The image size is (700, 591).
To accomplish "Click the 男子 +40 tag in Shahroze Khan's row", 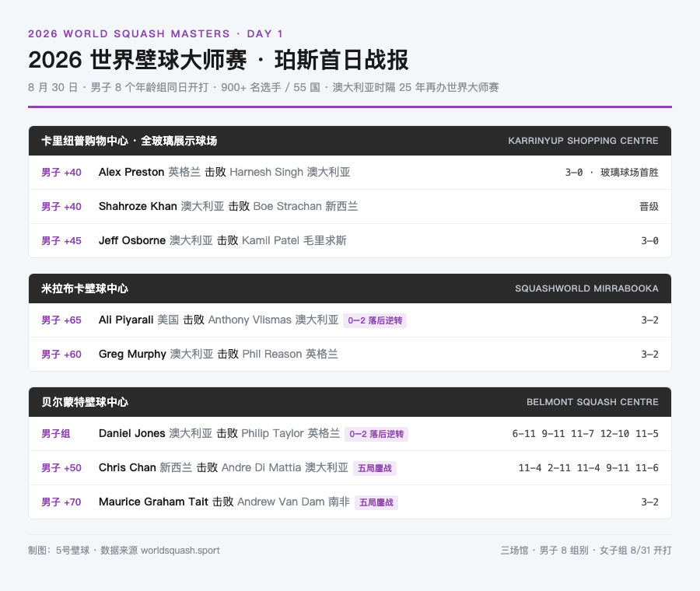I will point(61,207).
